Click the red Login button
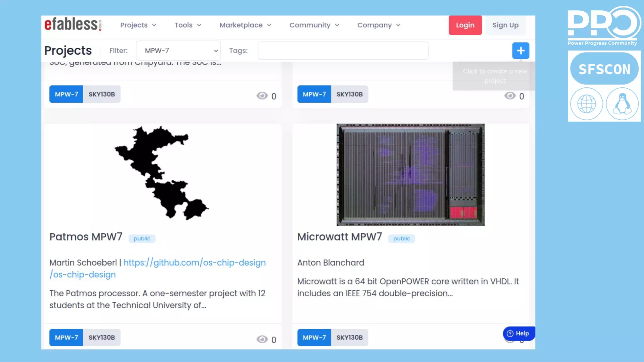 pos(465,25)
